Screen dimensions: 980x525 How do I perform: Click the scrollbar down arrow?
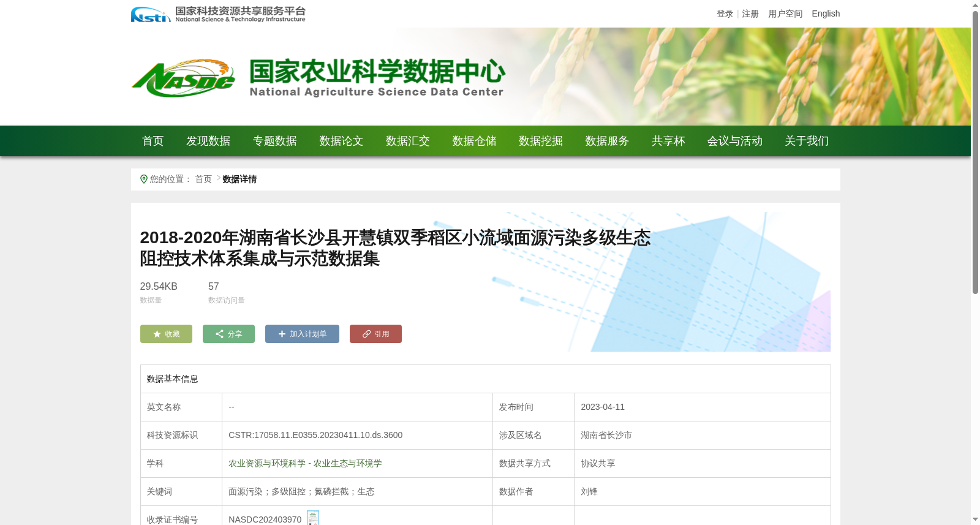pyautogui.click(x=975, y=520)
